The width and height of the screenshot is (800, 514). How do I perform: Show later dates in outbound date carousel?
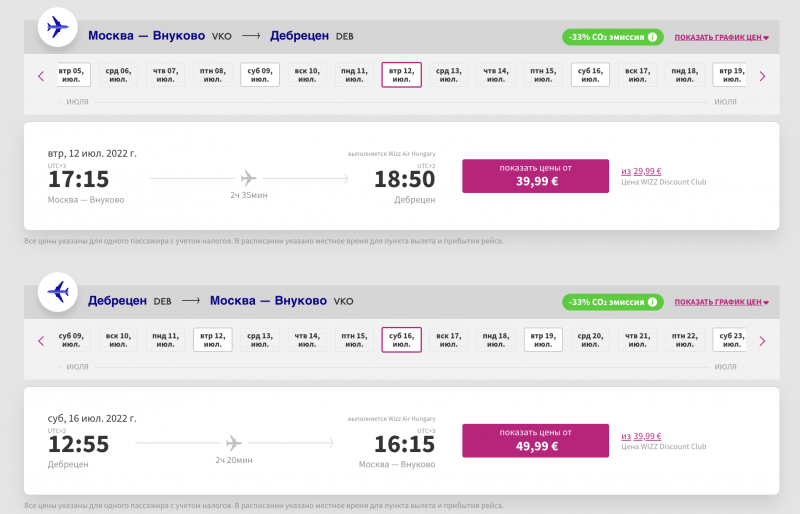coord(762,76)
